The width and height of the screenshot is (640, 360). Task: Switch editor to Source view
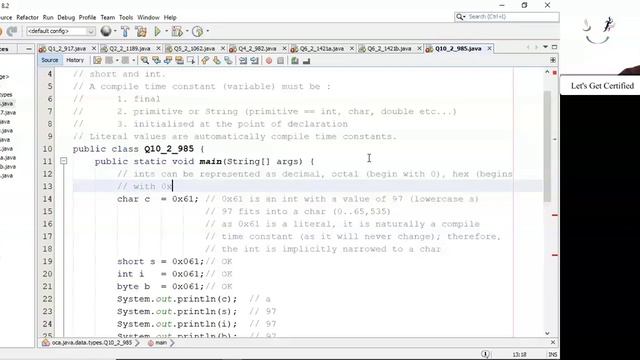[50, 60]
